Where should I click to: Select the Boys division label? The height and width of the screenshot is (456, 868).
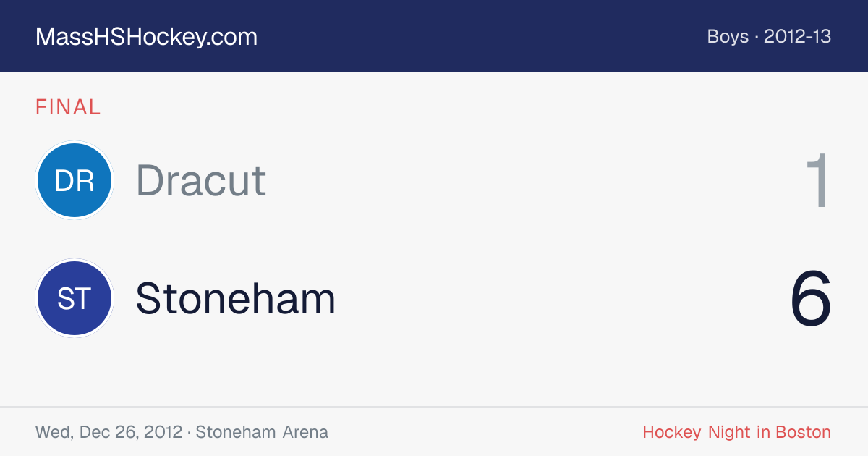tap(728, 36)
